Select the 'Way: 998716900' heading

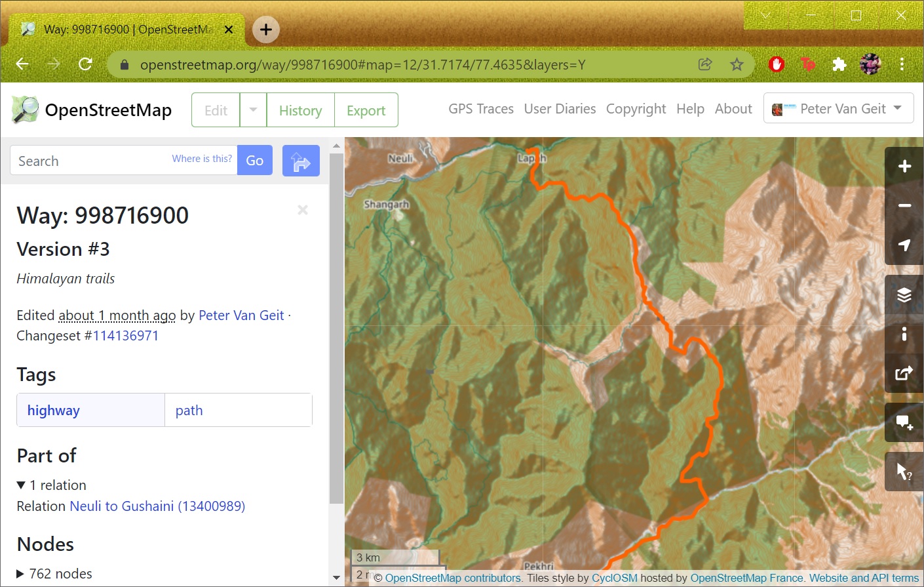pyautogui.click(x=103, y=215)
